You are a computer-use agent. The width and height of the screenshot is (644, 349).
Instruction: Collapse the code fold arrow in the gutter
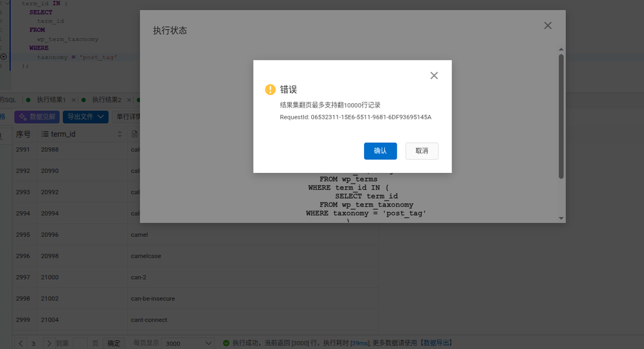pos(7,3)
